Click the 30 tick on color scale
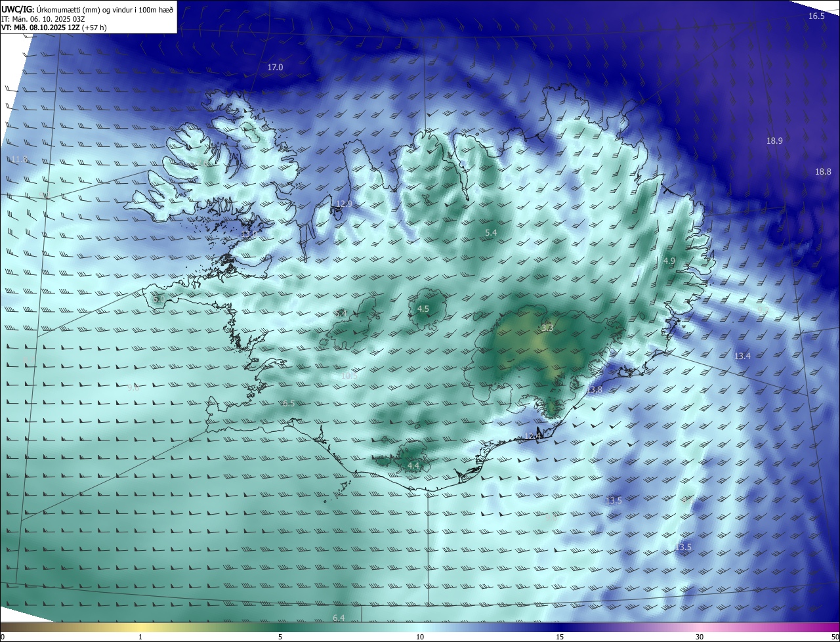 pyautogui.click(x=700, y=637)
